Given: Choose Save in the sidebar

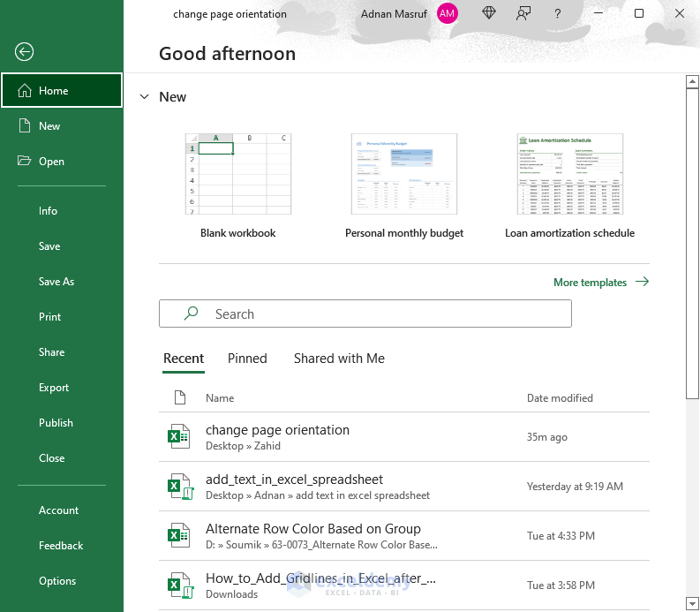Looking at the screenshot, I should [62, 246].
